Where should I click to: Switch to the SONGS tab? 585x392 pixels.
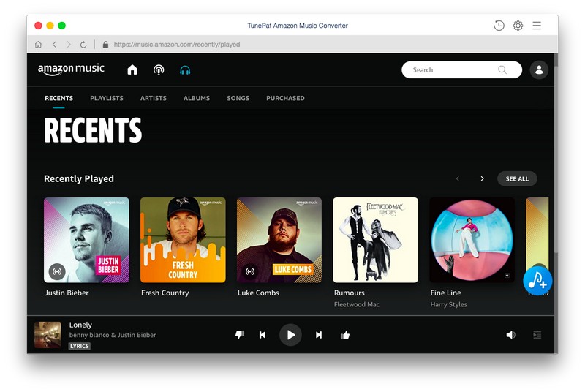[x=238, y=98]
